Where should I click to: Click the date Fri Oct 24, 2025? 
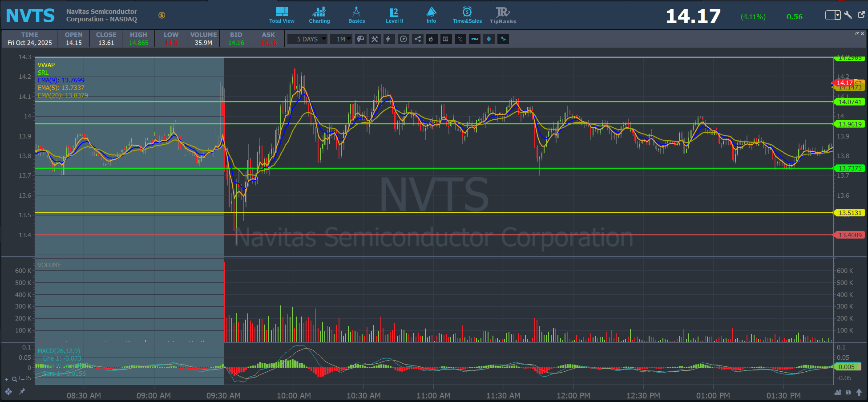(x=30, y=43)
